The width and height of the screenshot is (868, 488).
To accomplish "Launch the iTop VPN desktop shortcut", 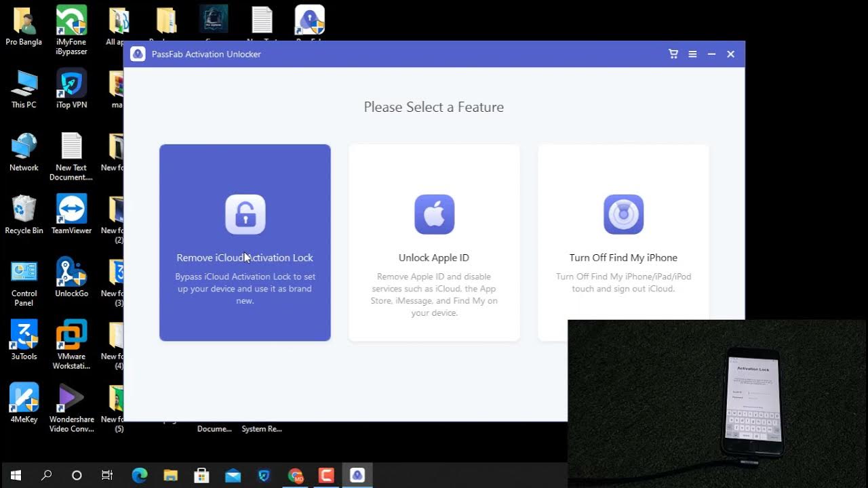I will (x=71, y=89).
